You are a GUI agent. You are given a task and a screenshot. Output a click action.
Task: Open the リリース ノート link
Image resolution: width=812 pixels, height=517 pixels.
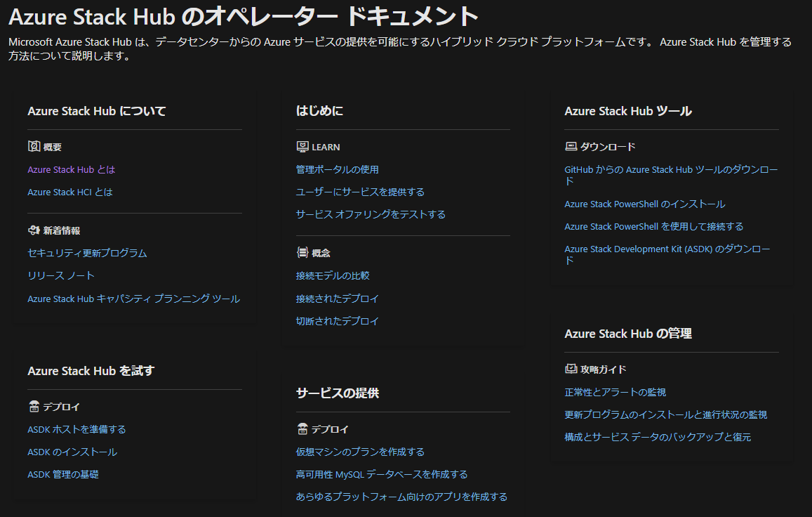(61, 275)
